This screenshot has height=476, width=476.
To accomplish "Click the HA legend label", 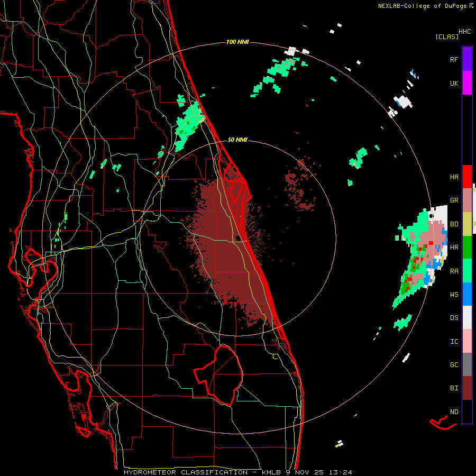I will [x=454, y=177].
